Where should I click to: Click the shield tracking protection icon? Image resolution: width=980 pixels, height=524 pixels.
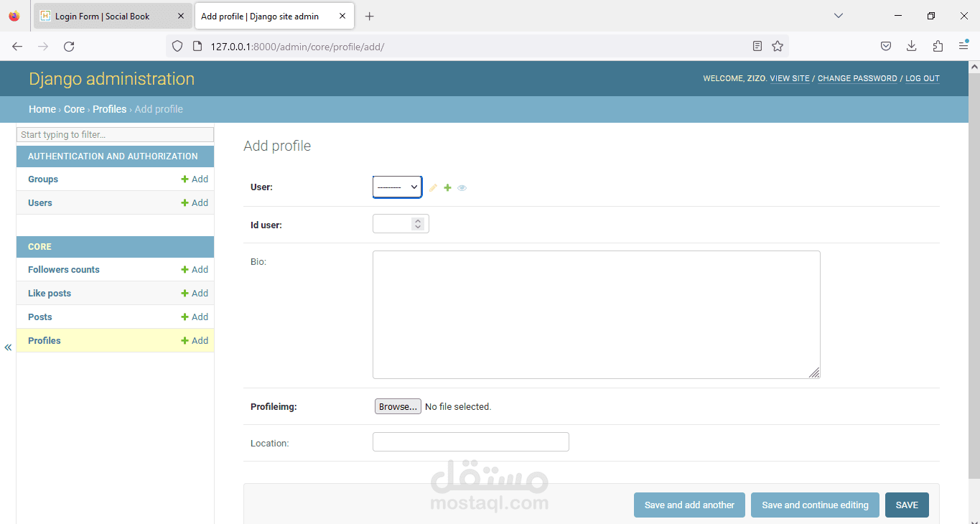[177, 47]
